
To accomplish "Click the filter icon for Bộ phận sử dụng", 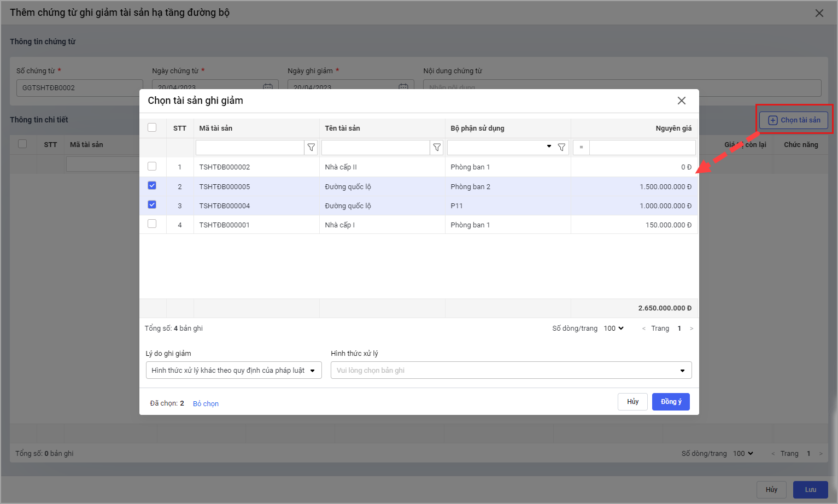I will pos(561,148).
